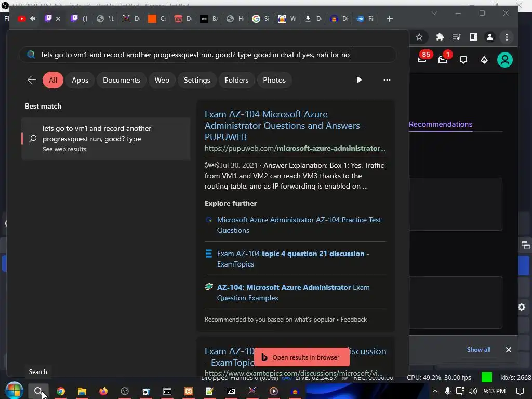Click the Windows Start button
Viewport: 532px width, 399px height.
(14, 391)
